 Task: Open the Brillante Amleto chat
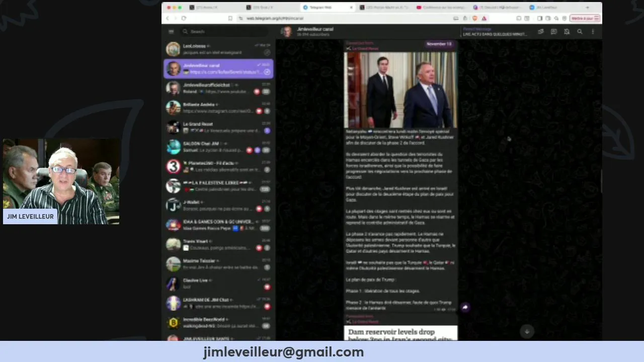click(218, 108)
